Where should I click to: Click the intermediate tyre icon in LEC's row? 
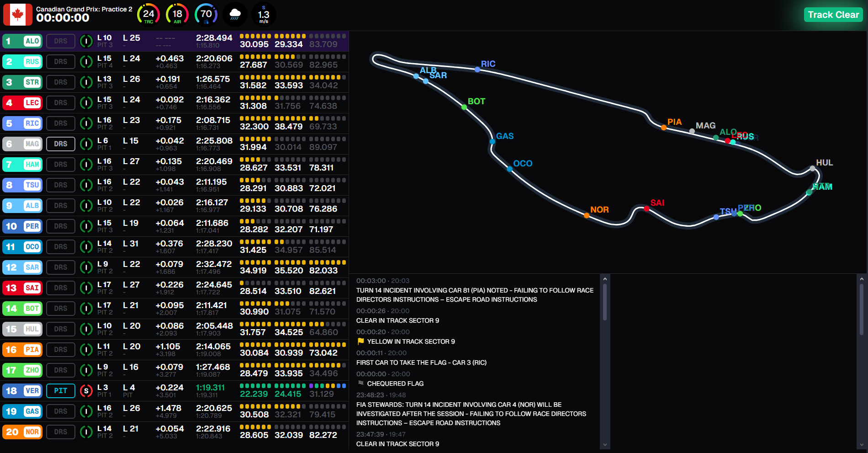[x=86, y=103]
